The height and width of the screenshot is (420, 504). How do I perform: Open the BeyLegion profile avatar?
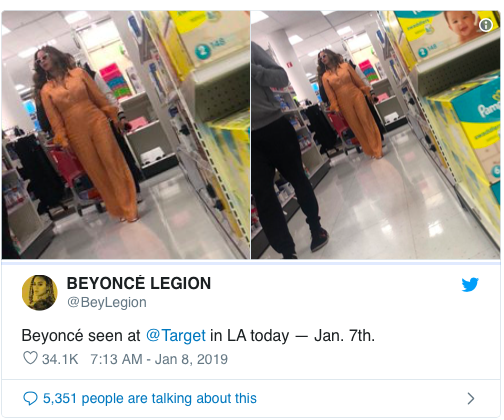[x=40, y=293]
